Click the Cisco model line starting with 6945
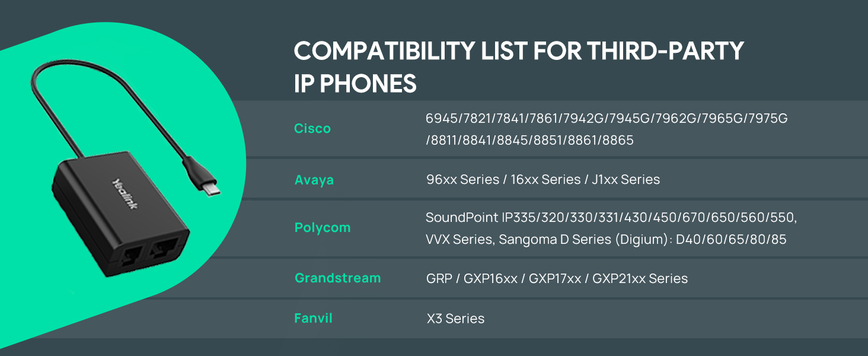Viewport: 868px width, 356px height. click(x=607, y=119)
